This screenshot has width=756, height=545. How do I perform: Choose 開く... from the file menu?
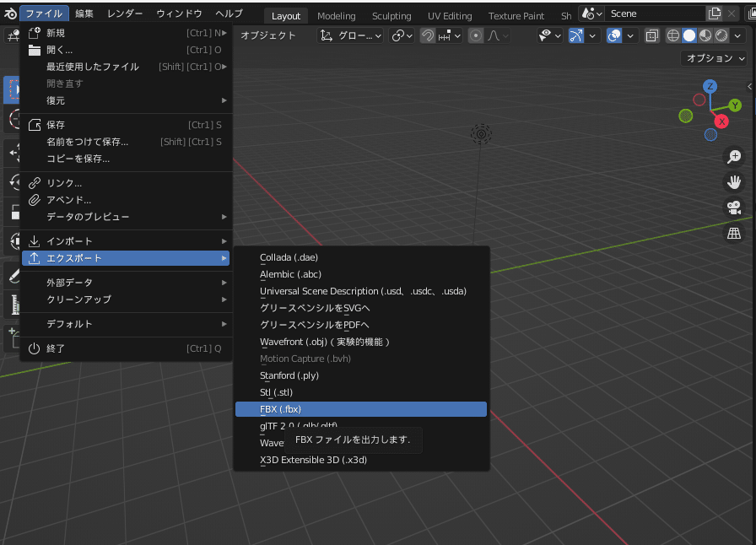(x=127, y=50)
